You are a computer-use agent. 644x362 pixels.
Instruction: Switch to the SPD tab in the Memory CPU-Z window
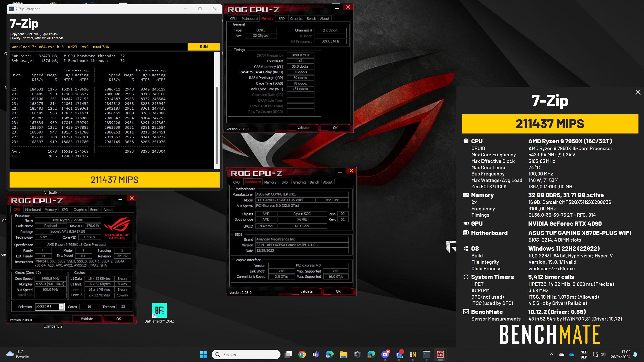click(x=281, y=19)
